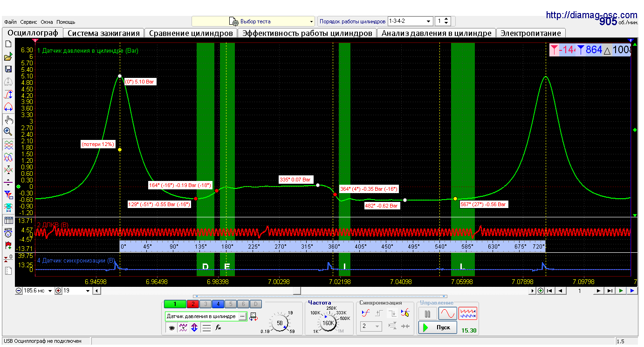This screenshot has width=644, height=347.
Task: Go to next frame button
Action: [599, 291]
